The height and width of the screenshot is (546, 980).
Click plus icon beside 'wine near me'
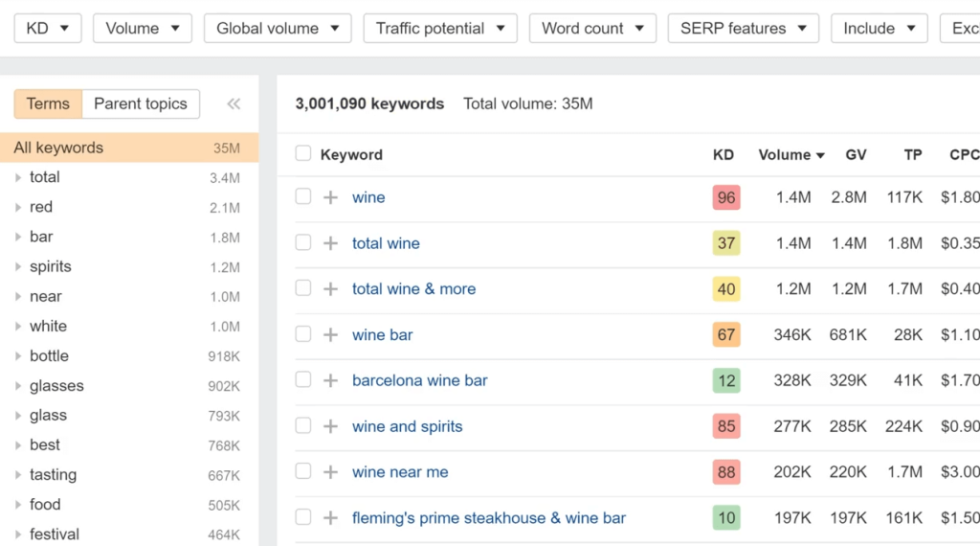[x=330, y=472]
